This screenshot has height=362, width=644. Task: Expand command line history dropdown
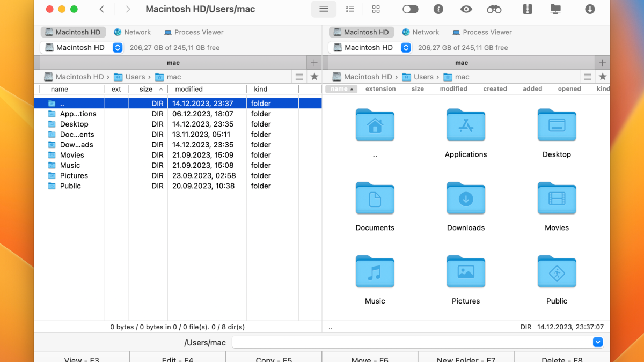[598, 342]
